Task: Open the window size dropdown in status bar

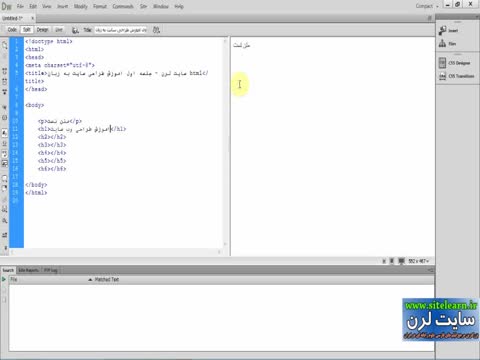Action: pos(419,261)
